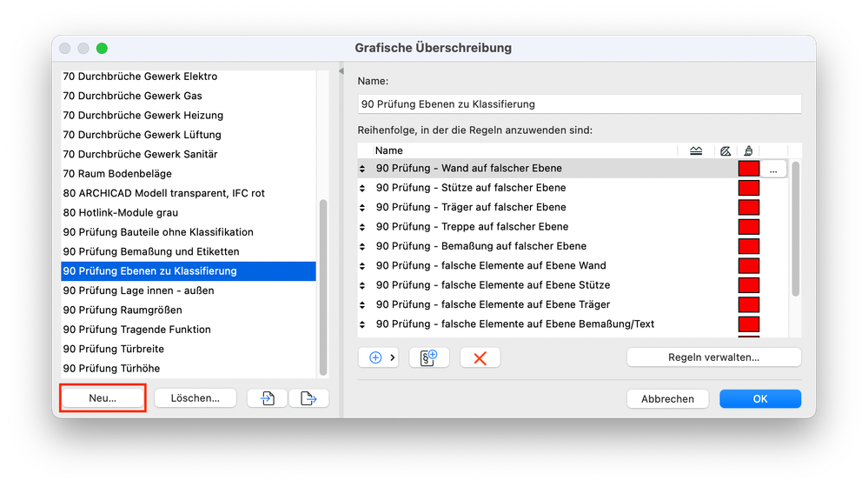Select 90 Prüfung Raumgrößen
Screen dimensions: 868x487
tap(189, 310)
